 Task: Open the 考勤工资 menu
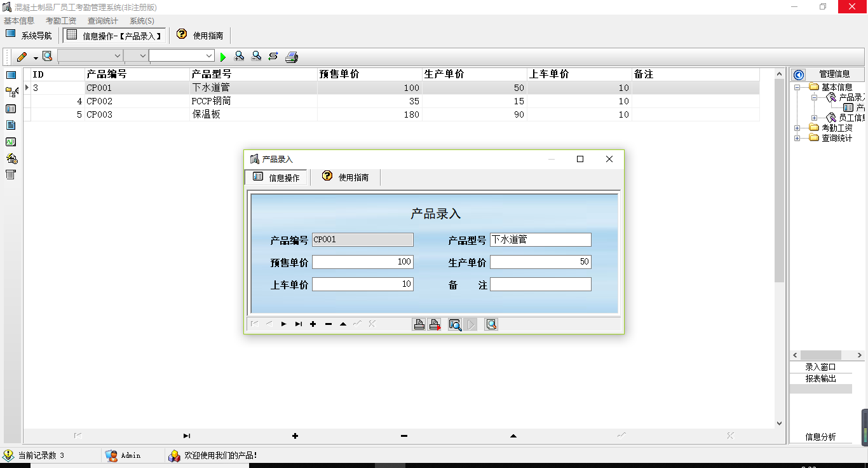click(61, 21)
